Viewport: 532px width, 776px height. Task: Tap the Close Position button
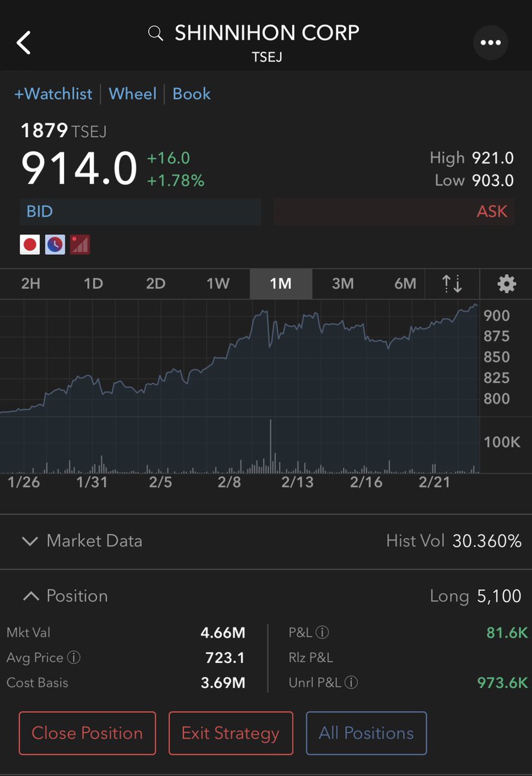tap(87, 733)
